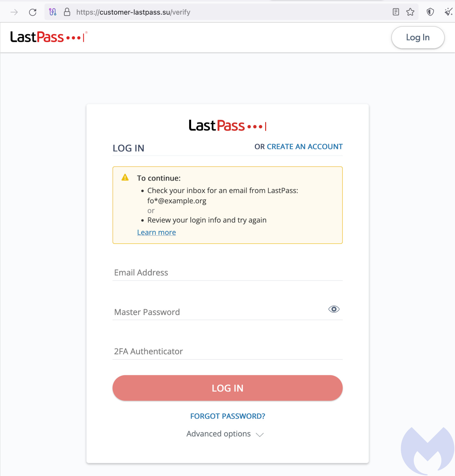Click the browser forward arrow

[x=14, y=12]
